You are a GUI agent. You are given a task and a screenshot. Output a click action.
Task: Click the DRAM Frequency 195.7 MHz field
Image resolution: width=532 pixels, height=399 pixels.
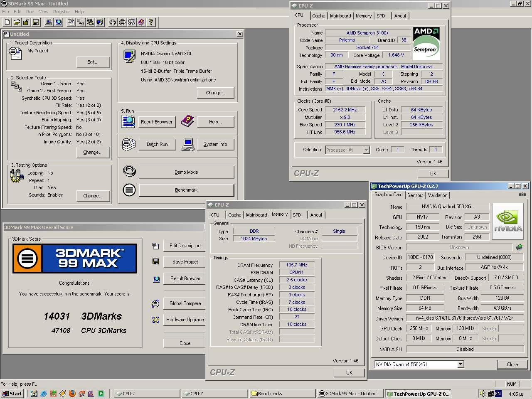[297, 265]
